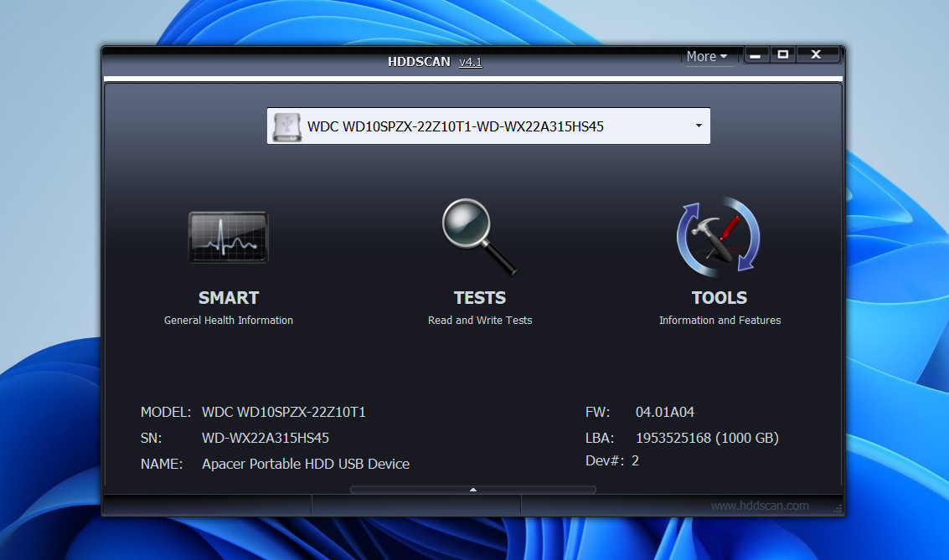
Task: Minimize the HDDScan window
Action: pos(756,55)
